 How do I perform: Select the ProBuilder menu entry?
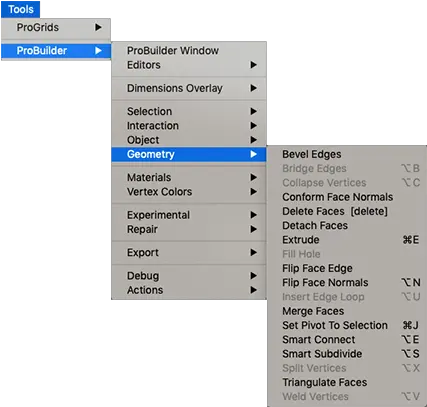(x=56, y=51)
